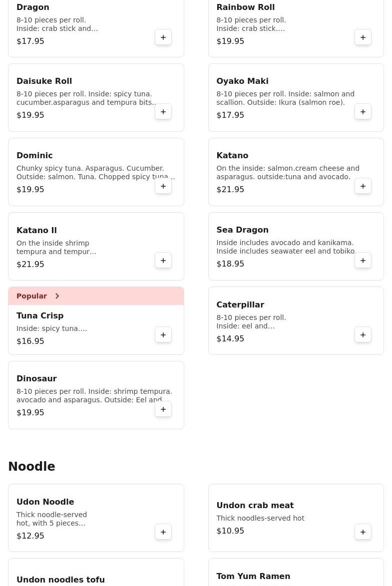Open the Popular tag banner
Image resolution: width=392 pixels, height=586 pixels.
[32, 296]
